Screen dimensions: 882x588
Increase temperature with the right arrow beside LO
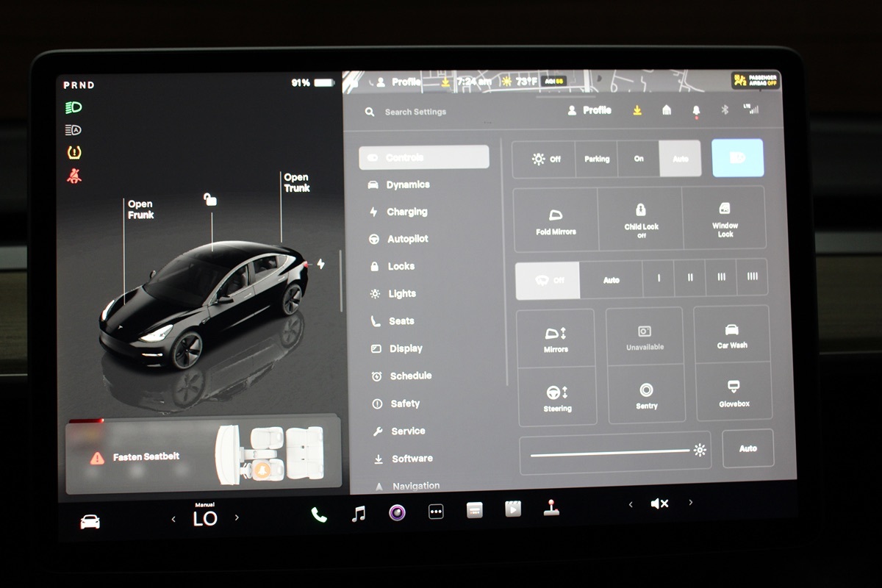click(x=237, y=518)
